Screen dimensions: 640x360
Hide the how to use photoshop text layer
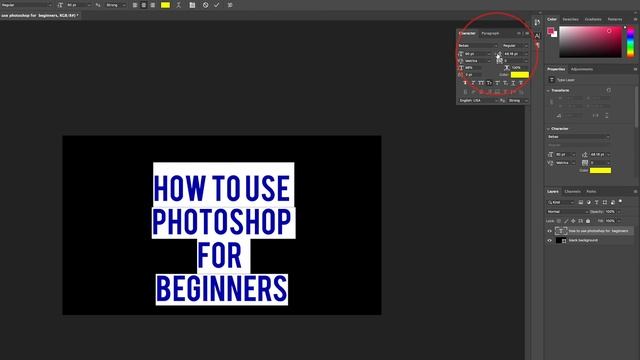coord(549,231)
